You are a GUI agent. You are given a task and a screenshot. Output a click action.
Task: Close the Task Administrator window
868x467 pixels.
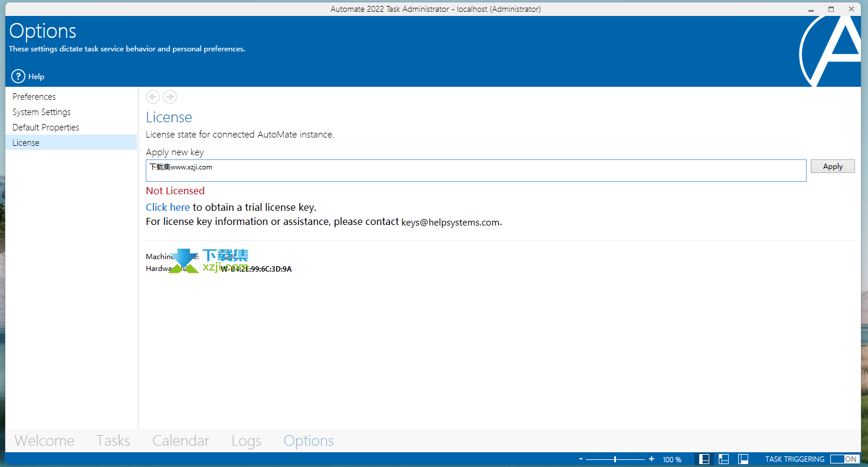[x=851, y=9]
